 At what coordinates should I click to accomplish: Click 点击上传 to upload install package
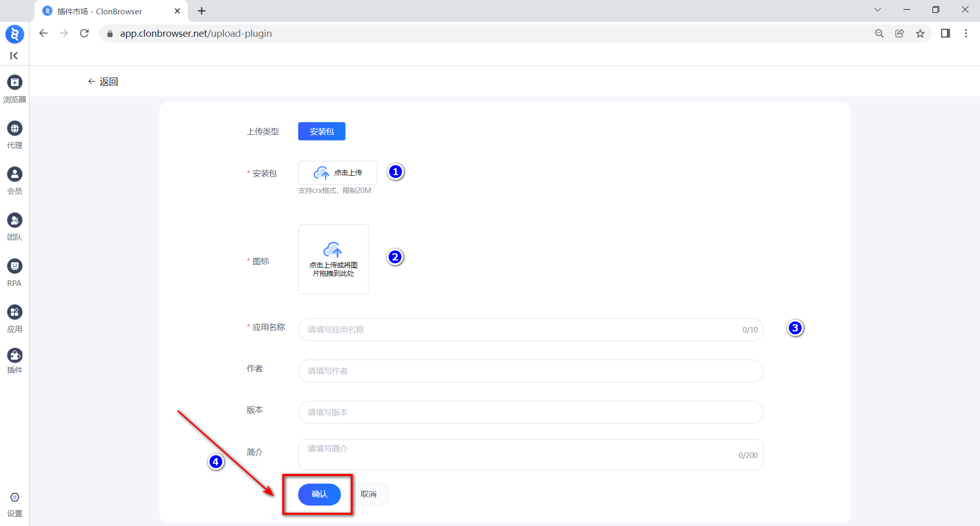click(337, 173)
